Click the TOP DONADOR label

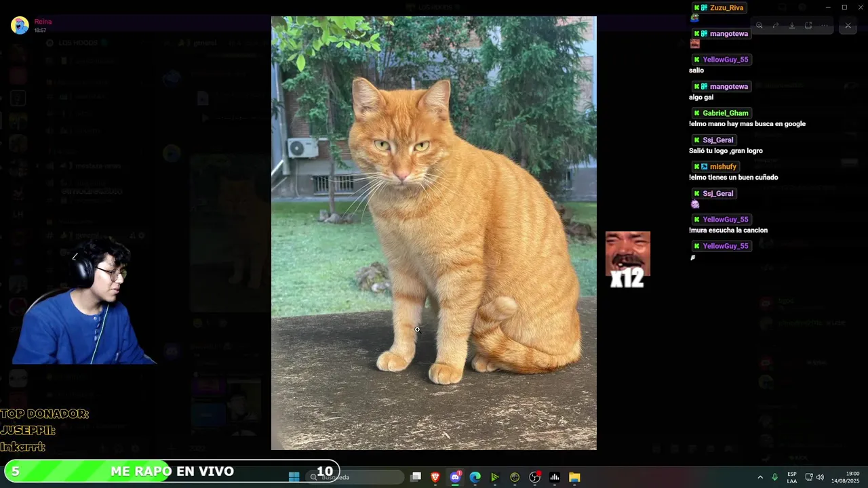pos(45,414)
